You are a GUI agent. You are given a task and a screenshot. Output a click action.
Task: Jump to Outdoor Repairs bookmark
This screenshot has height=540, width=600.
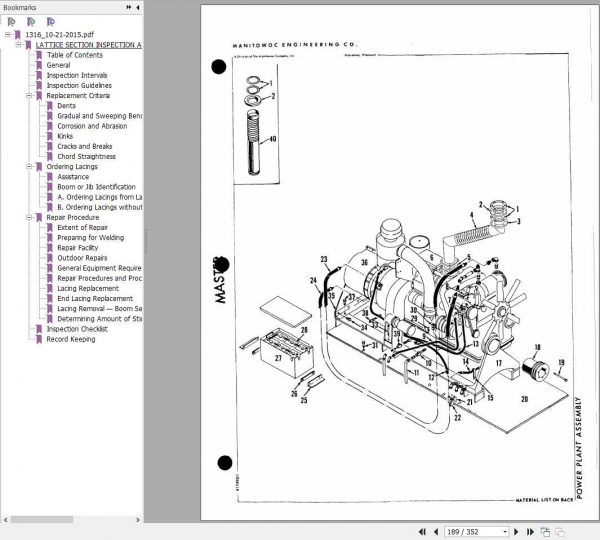(82, 258)
